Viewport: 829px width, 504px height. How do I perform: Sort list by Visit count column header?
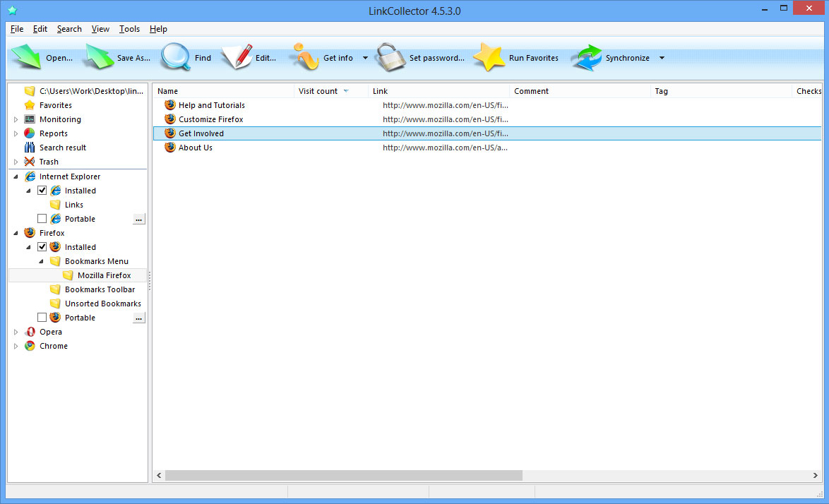pyautogui.click(x=318, y=91)
